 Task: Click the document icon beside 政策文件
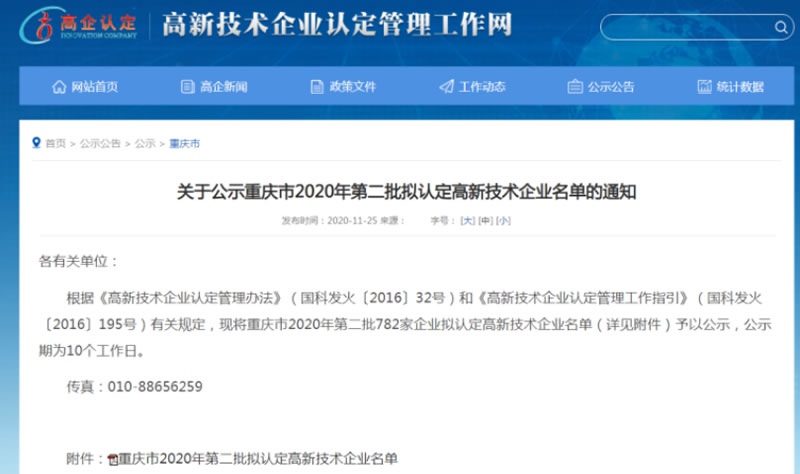click(317, 87)
